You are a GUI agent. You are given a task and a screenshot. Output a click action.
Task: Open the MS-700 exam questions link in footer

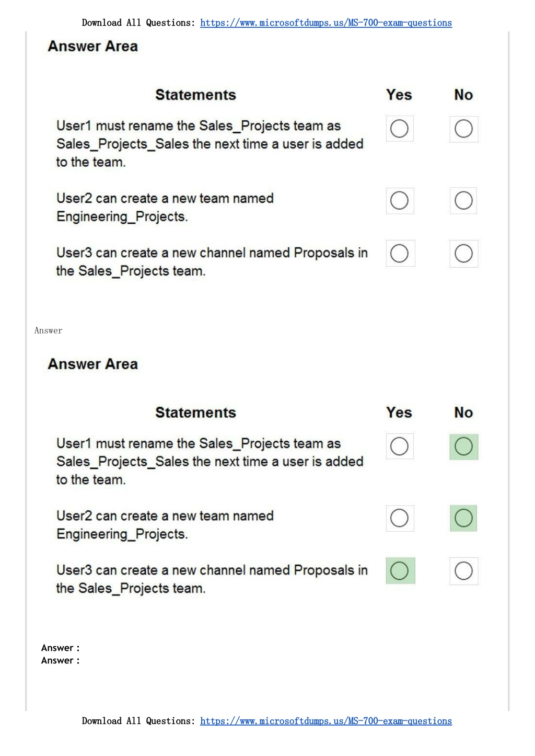[326, 721]
